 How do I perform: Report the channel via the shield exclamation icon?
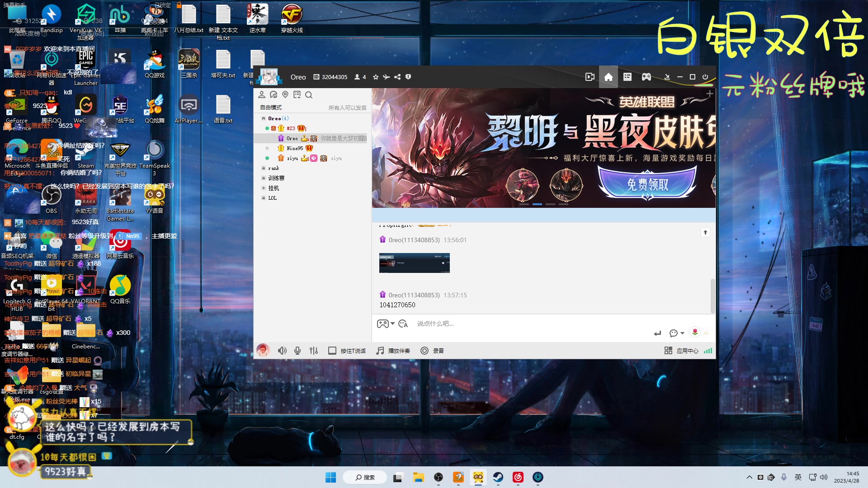coord(408,77)
